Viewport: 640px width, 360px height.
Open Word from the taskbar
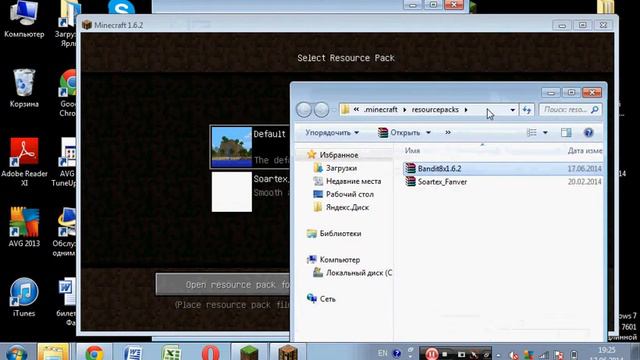coord(133,353)
